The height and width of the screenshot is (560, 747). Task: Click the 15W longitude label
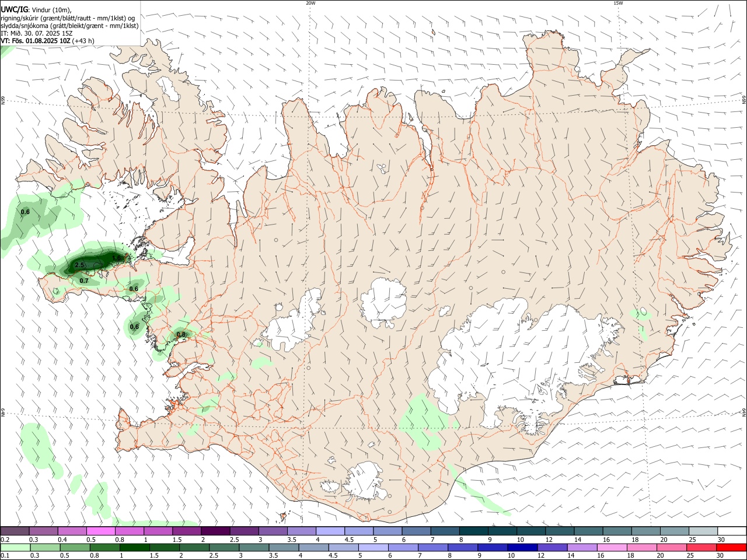(x=618, y=3)
